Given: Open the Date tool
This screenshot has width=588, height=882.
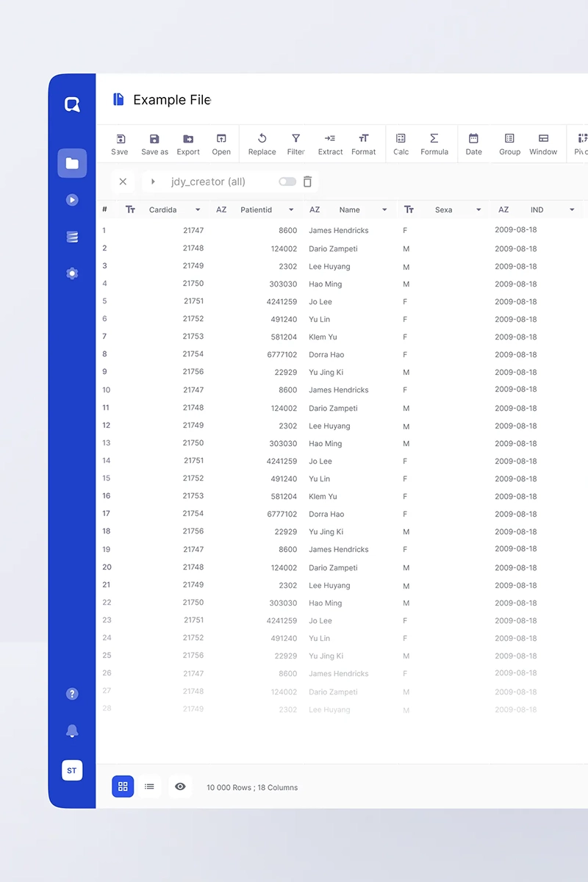Looking at the screenshot, I should (x=473, y=144).
